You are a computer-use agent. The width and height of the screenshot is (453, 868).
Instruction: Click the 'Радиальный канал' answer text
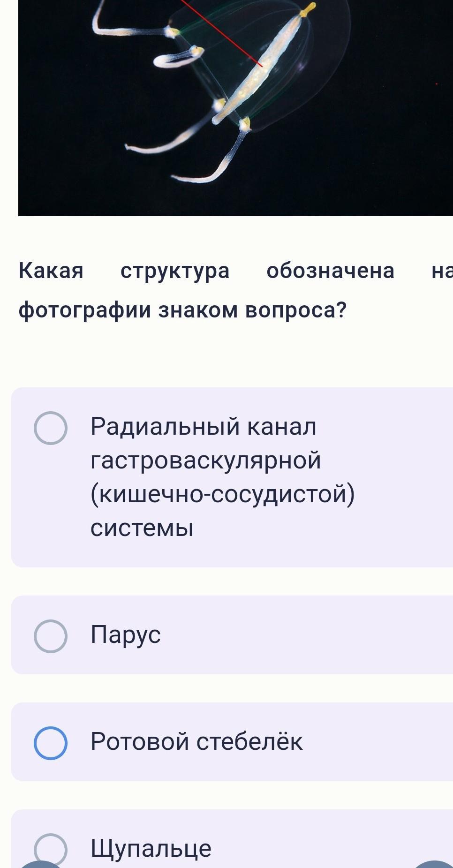(x=204, y=427)
